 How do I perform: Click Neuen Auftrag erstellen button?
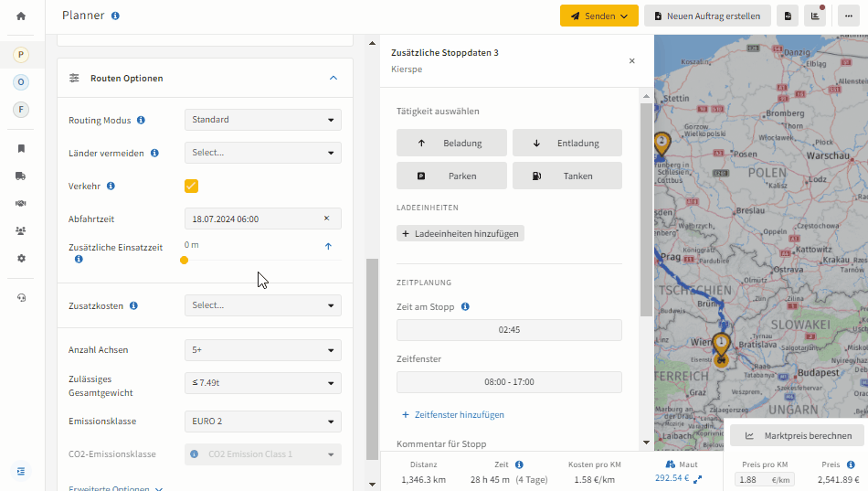pos(707,16)
